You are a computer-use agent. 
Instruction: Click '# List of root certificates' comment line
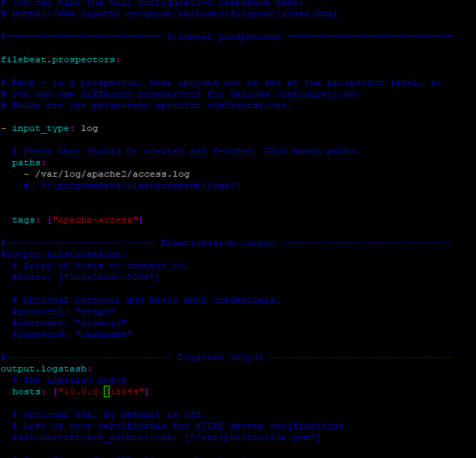pyautogui.click(x=178, y=426)
